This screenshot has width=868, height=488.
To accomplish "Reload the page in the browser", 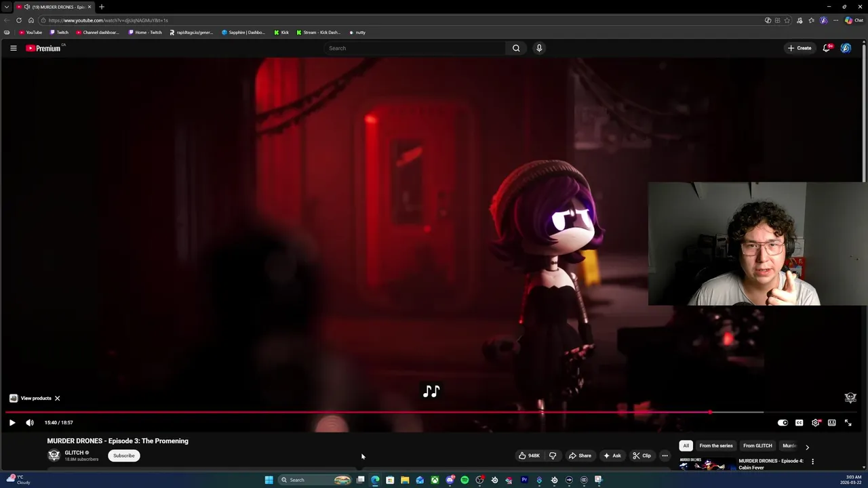I will click(19, 20).
